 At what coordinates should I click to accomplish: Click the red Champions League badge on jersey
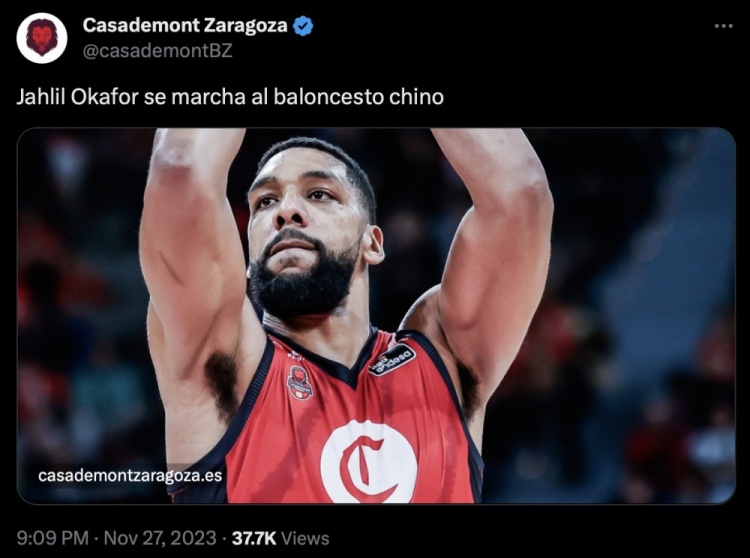(299, 383)
